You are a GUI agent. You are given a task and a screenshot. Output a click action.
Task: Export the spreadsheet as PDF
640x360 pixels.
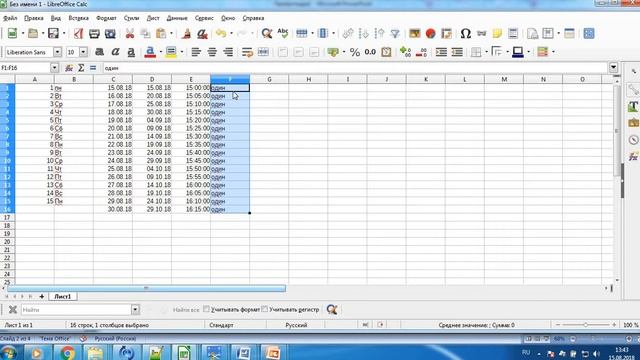click(78, 33)
